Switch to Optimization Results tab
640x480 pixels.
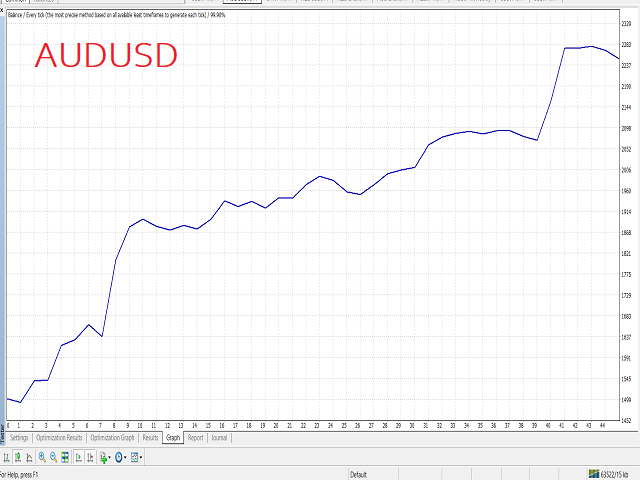click(x=59, y=438)
